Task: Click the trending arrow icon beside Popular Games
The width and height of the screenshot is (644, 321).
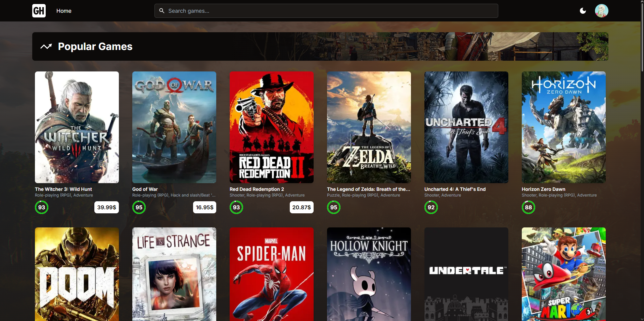Action: pos(46,46)
